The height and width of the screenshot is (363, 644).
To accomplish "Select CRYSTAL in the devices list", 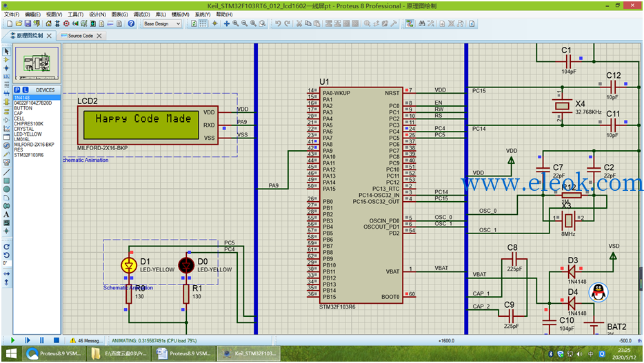I will pos(24,129).
